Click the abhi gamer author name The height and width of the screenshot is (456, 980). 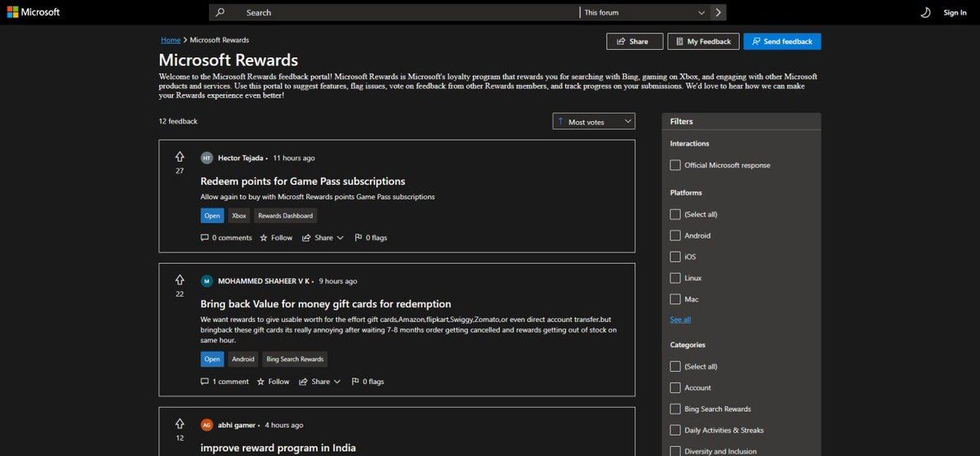click(237, 425)
